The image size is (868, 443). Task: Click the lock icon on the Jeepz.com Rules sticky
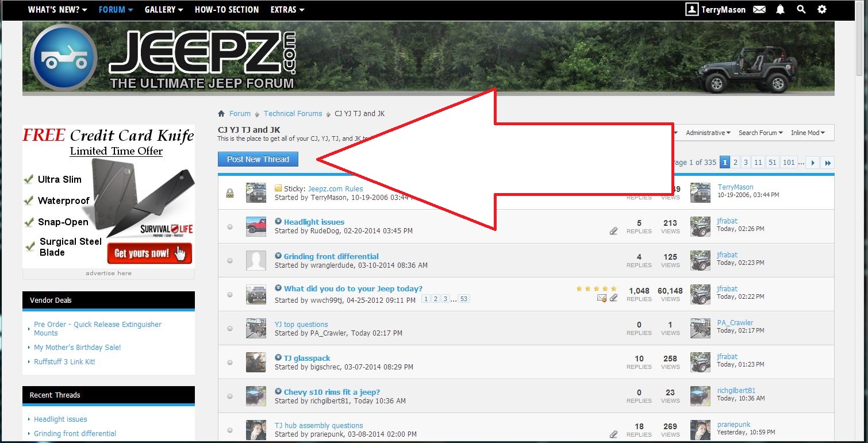pyautogui.click(x=230, y=193)
